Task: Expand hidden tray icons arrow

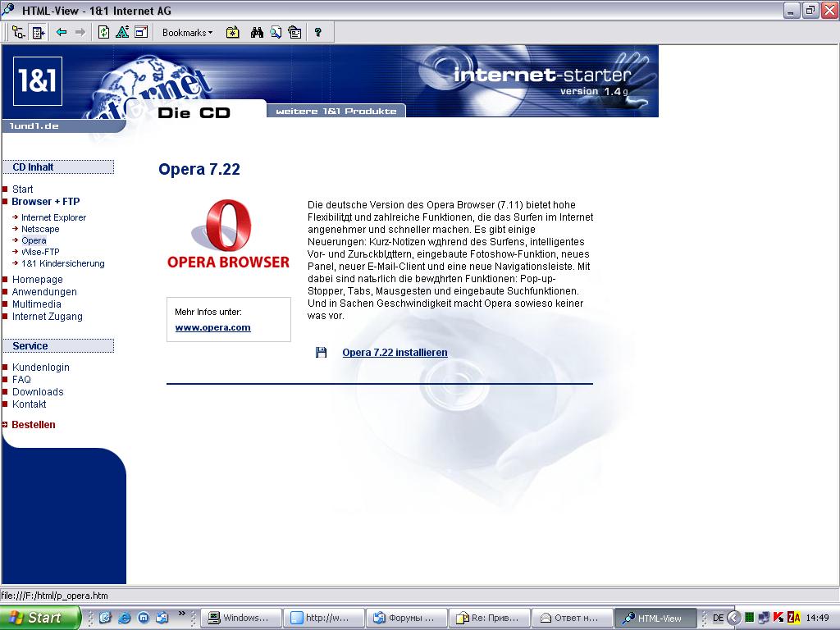Action: tap(734, 619)
